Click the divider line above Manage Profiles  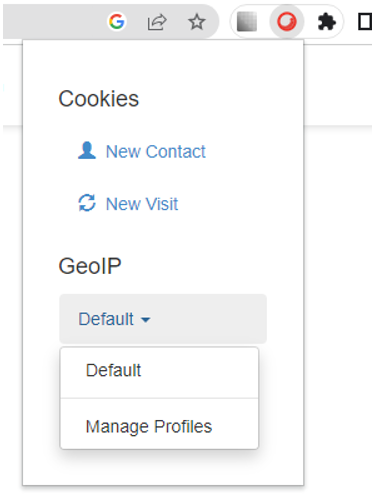(x=159, y=398)
